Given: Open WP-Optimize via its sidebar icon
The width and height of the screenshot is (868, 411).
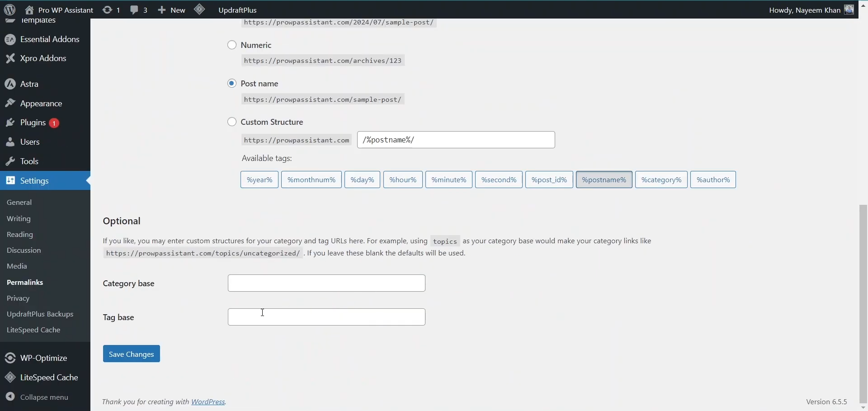Looking at the screenshot, I should coord(9,358).
